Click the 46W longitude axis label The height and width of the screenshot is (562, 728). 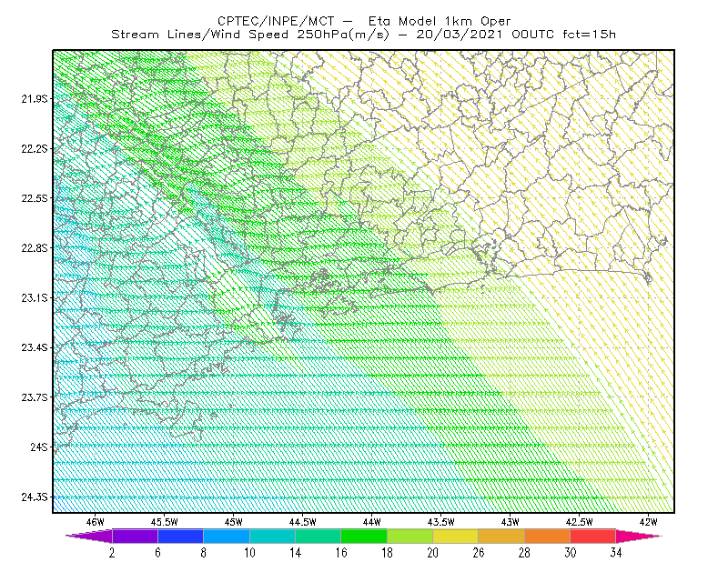(96, 522)
